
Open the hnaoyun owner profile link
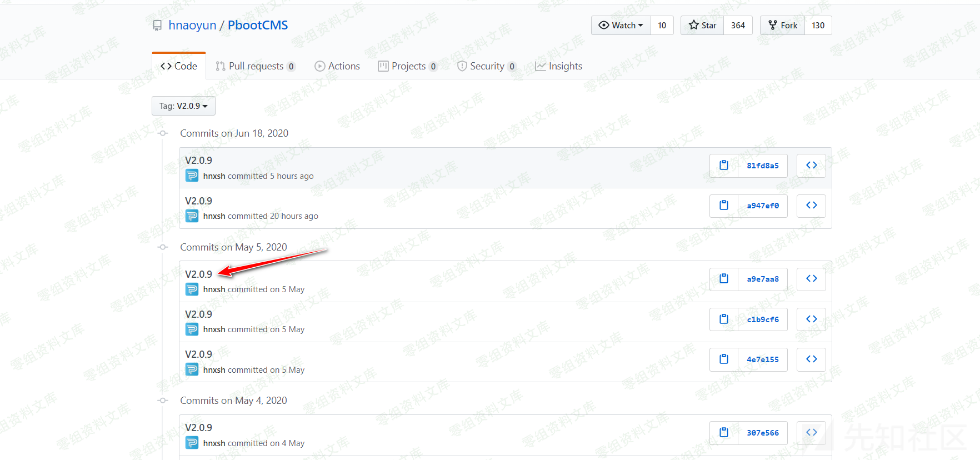pos(192,26)
